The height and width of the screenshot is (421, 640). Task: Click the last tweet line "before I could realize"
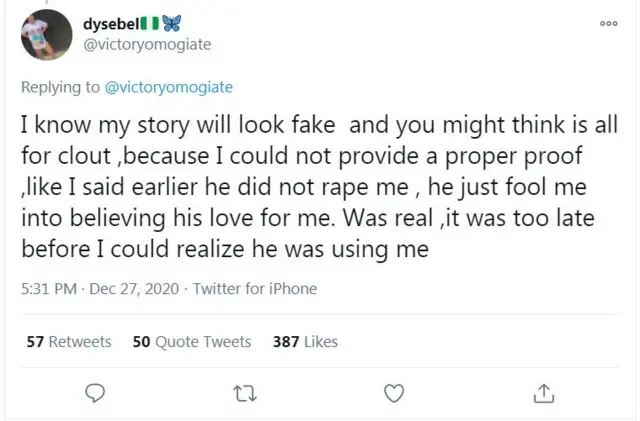pos(225,249)
